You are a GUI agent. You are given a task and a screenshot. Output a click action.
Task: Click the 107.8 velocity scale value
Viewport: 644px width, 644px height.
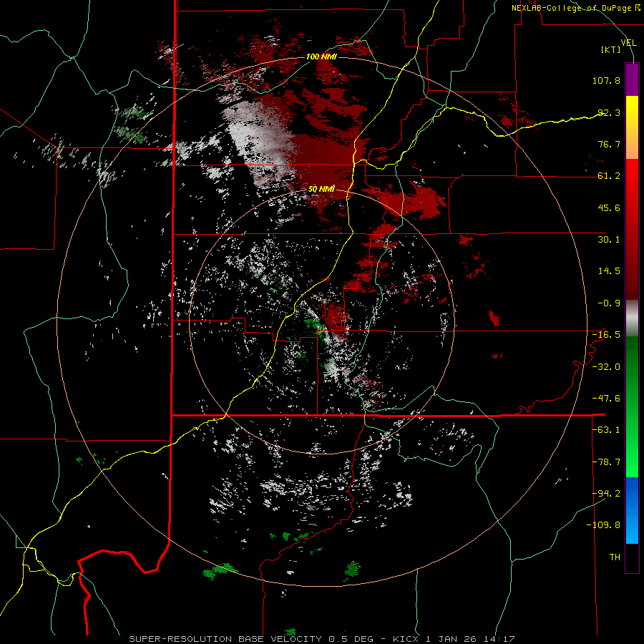tap(606, 80)
